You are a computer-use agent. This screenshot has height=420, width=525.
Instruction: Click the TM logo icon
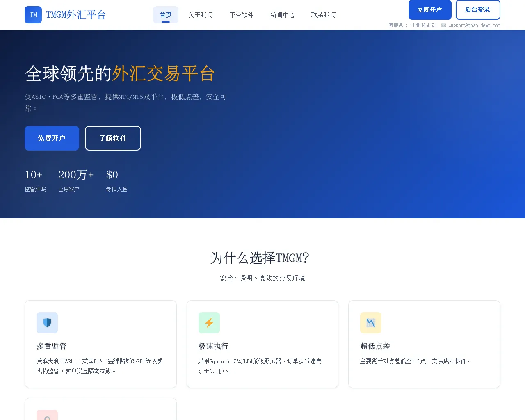point(33,15)
